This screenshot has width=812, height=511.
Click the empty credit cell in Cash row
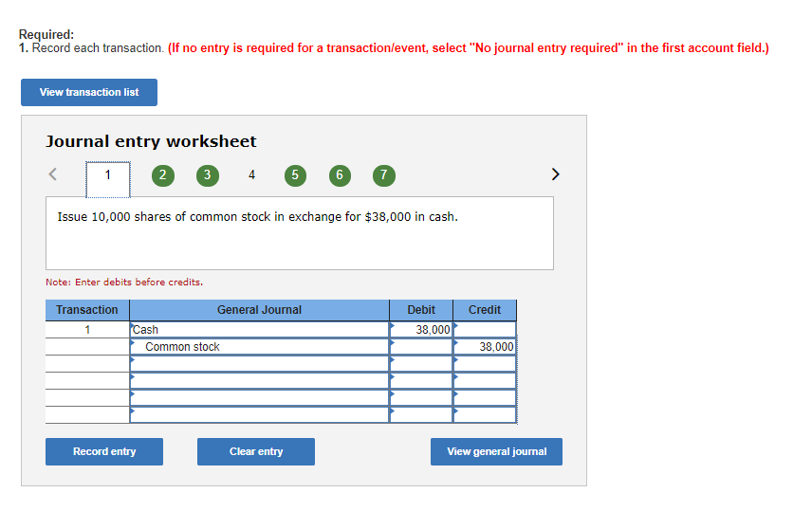(x=485, y=330)
